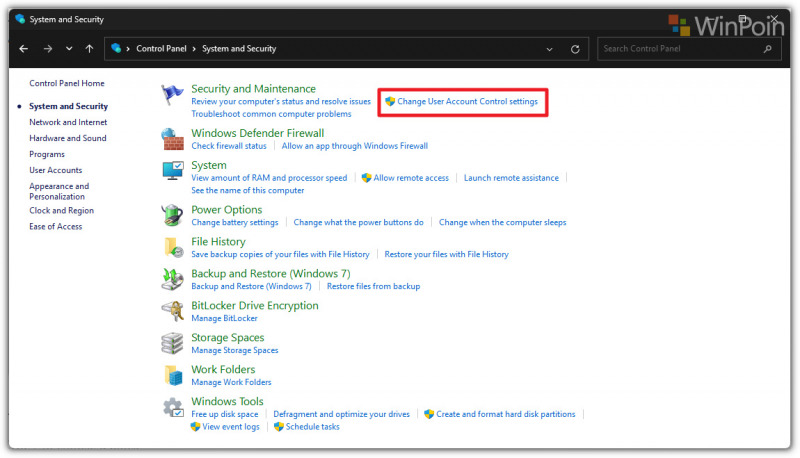
Task: Click Allow an app through Windows Firewall
Action: click(x=355, y=146)
